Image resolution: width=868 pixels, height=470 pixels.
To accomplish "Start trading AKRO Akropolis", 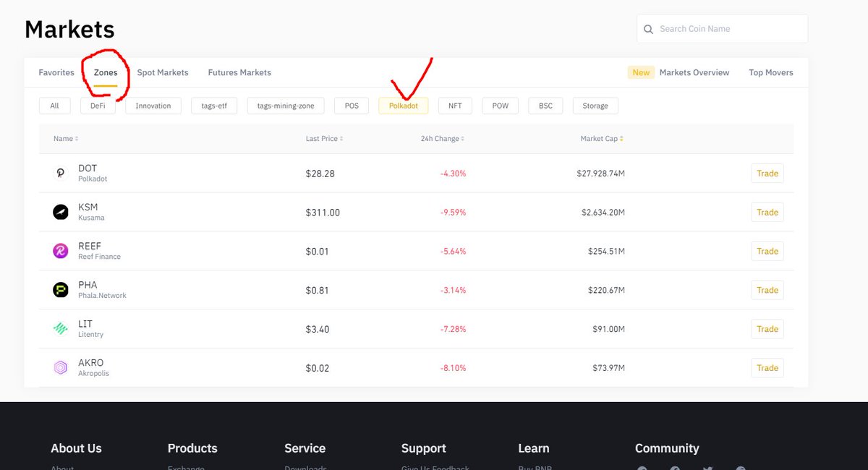I will click(767, 368).
